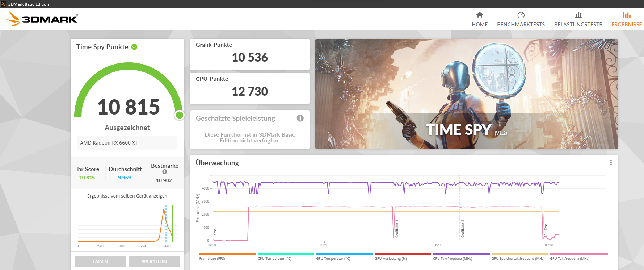
Task: Toggle GPU-Auslastung (%) red legend
Action: pos(403,254)
